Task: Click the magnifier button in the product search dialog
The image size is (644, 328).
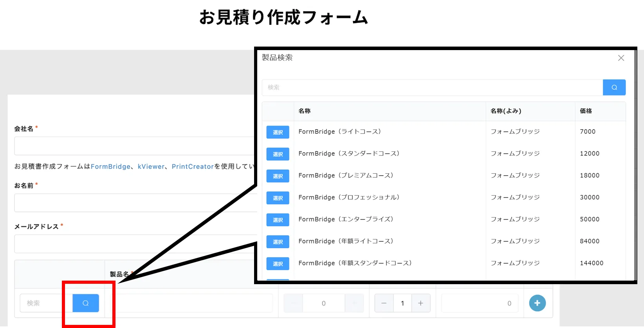Action: 614,87
